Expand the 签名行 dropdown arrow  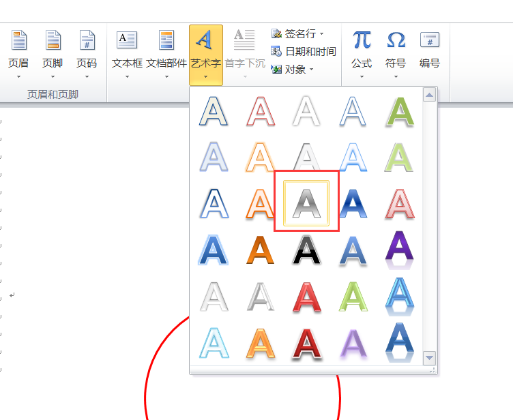click(321, 33)
